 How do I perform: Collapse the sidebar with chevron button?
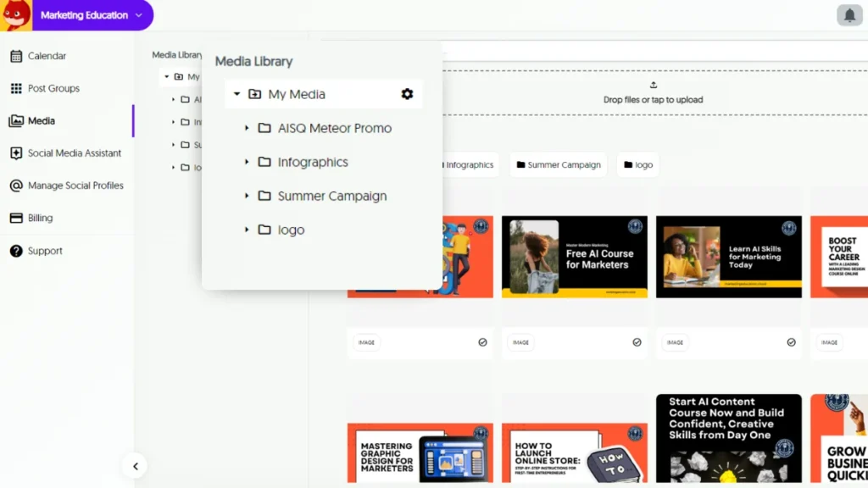click(x=135, y=466)
